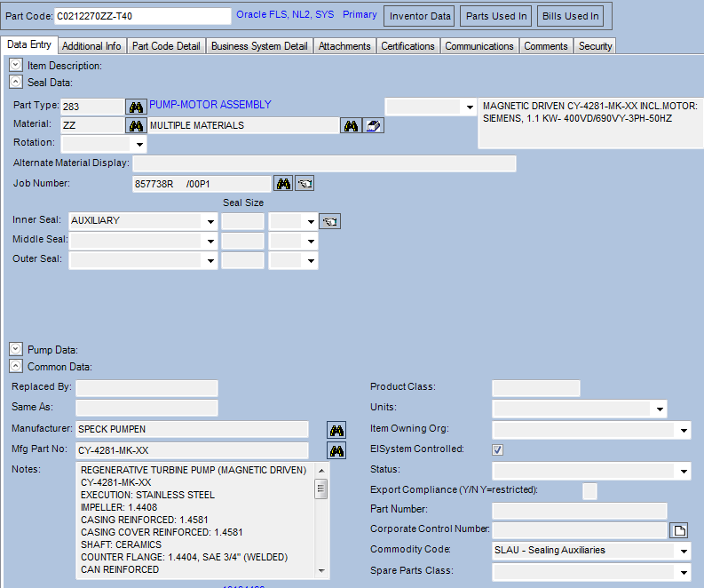Image resolution: width=704 pixels, height=588 pixels.
Task: Click Notes scrollbar thumb
Action: click(x=321, y=489)
